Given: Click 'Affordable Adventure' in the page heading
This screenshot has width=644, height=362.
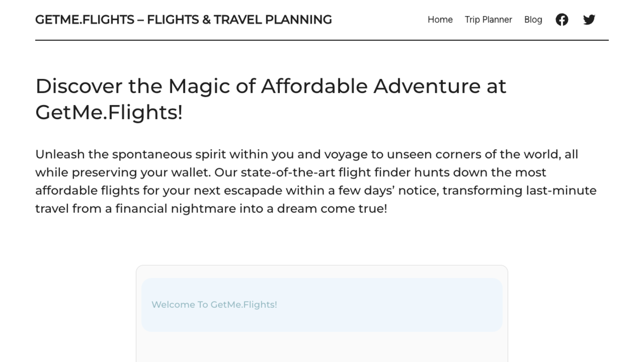Looking at the screenshot, I should (371, 86).
